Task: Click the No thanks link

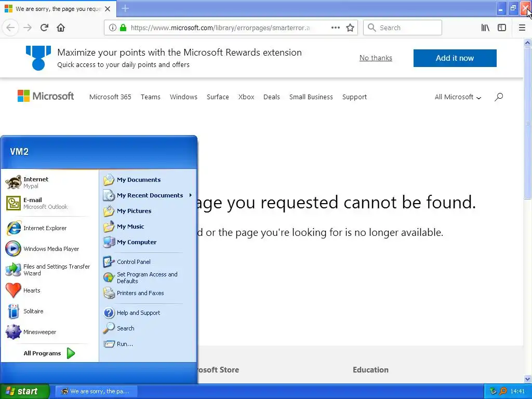Action: 376,58
